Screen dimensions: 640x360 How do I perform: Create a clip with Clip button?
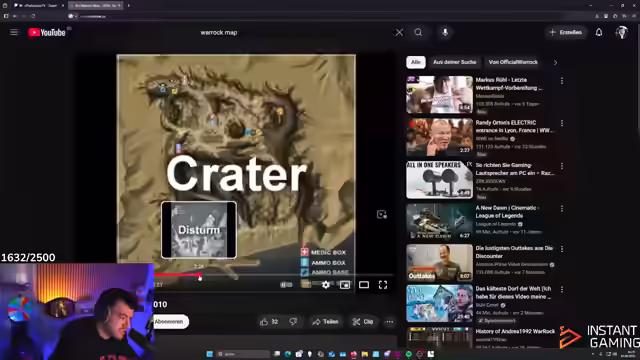coord(363,322)
